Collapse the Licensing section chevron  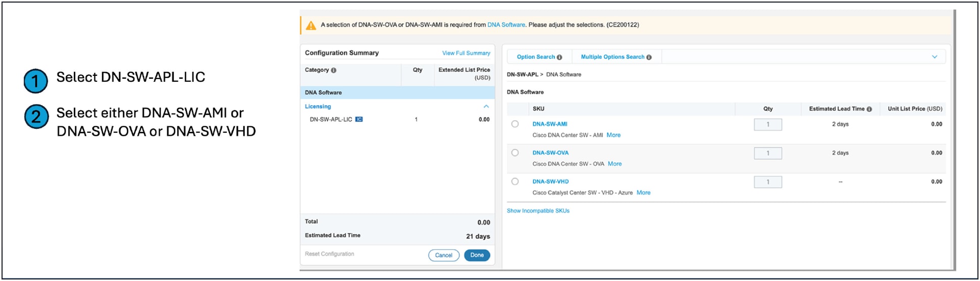(486, 107)
